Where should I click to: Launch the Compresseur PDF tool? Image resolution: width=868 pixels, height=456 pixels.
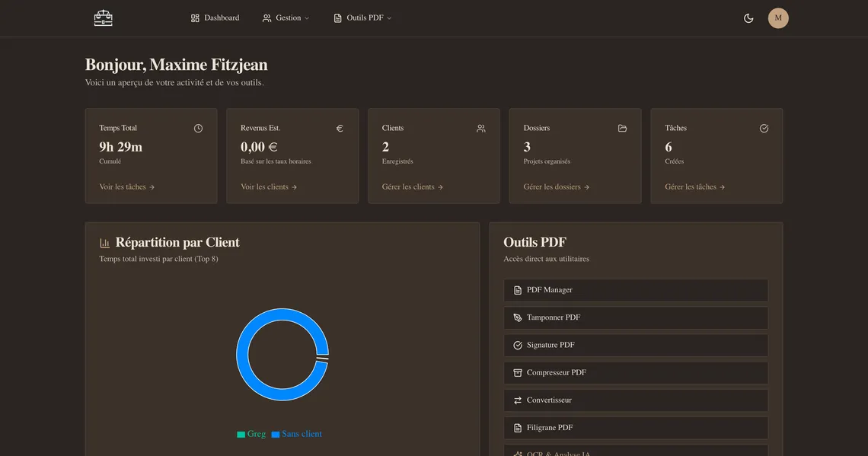556,372
